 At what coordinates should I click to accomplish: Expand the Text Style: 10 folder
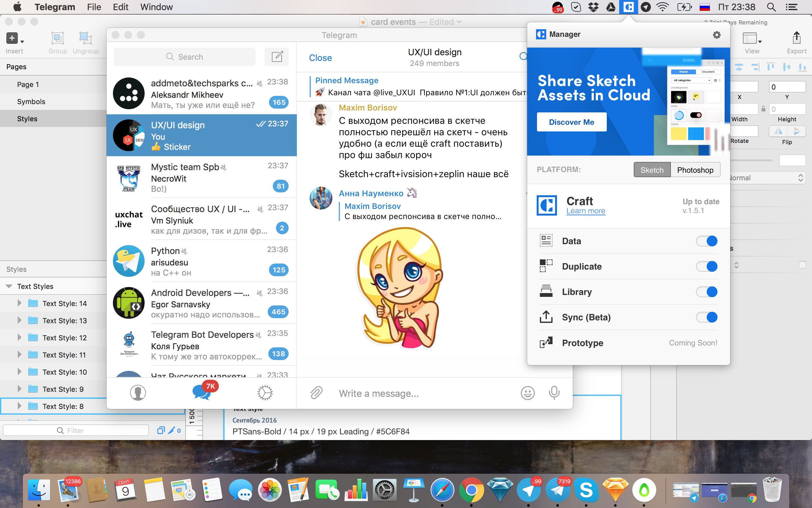tap(19, 371)
